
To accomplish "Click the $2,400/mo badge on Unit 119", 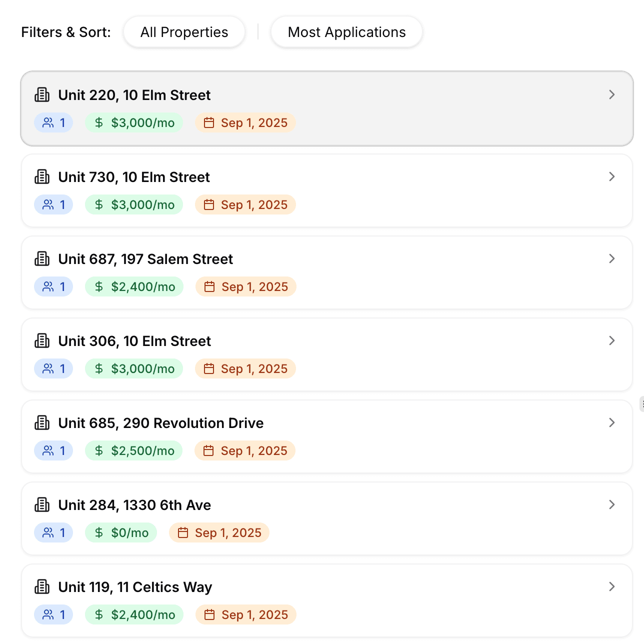I will pos(134,614).
